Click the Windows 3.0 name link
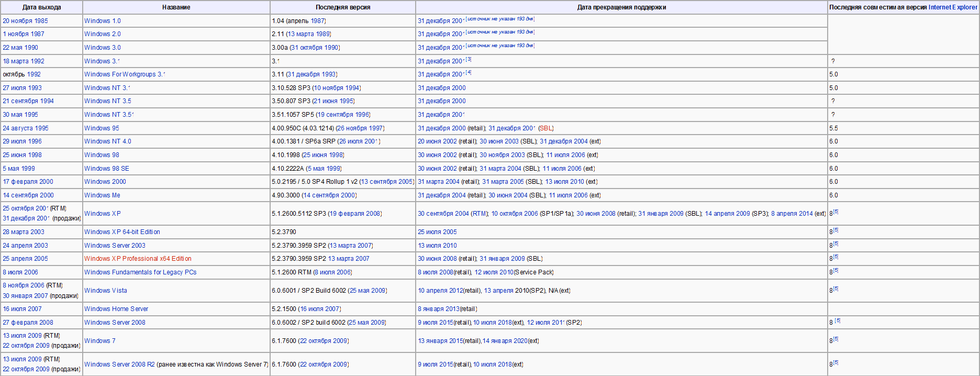 point(103,48)
